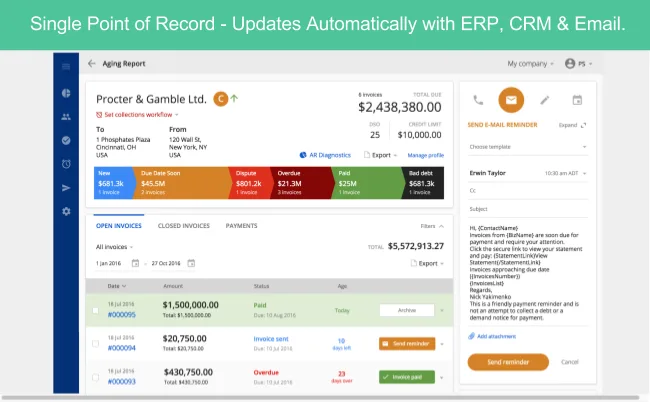The image size is (650, 402).
Task: Open the Manage profile link
Action: pyautogui.click(x=425, y=155)
